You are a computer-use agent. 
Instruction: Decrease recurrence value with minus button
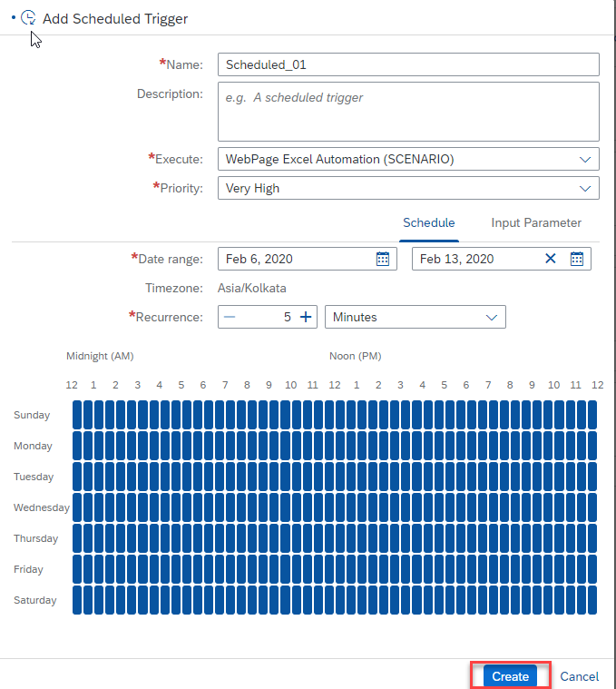230,317
